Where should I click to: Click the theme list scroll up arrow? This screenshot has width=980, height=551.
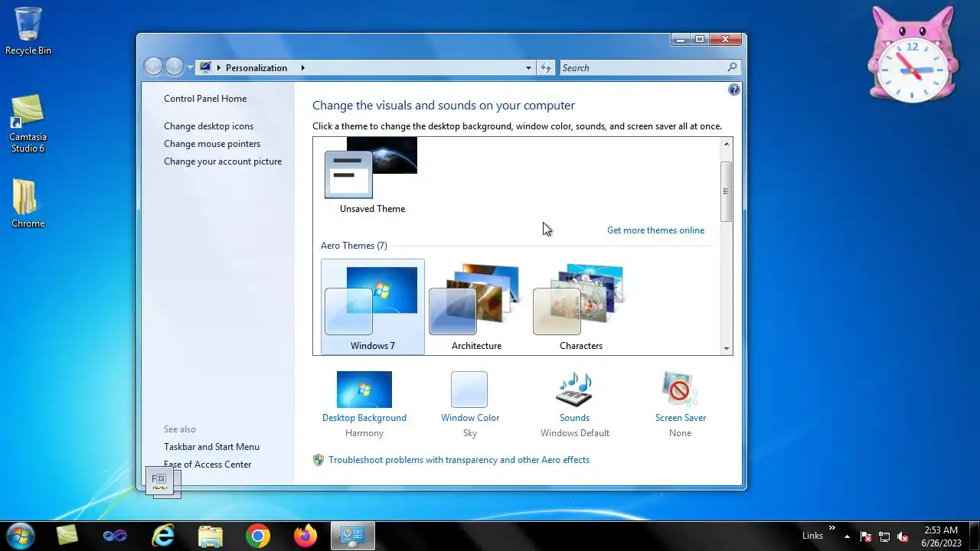click(x=727, y=143)
